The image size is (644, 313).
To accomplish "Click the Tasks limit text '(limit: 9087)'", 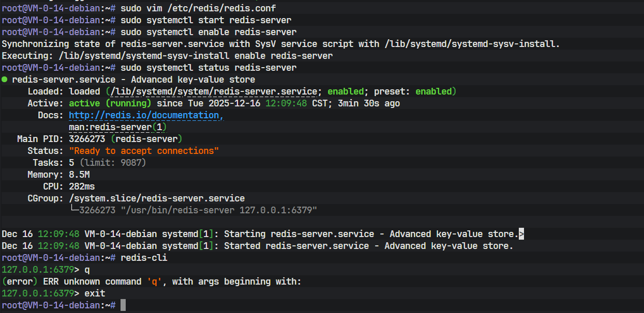I will [x=113, y=163].
